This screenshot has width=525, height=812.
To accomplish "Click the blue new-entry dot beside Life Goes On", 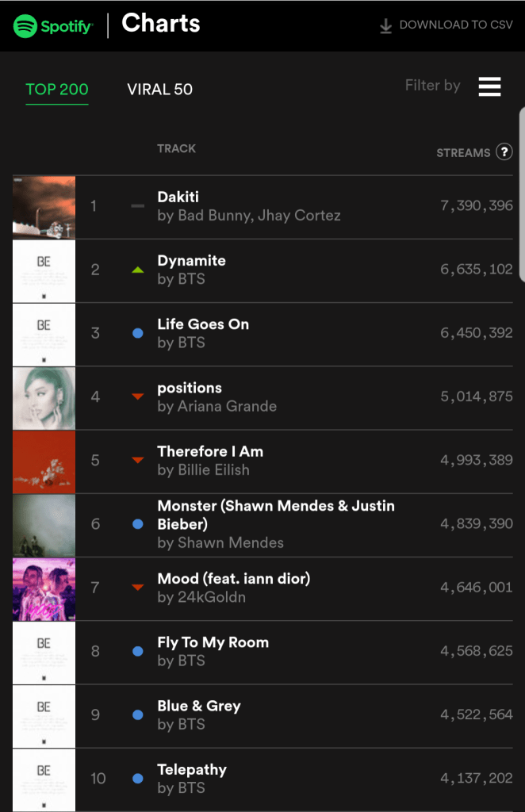I will 138,333.
